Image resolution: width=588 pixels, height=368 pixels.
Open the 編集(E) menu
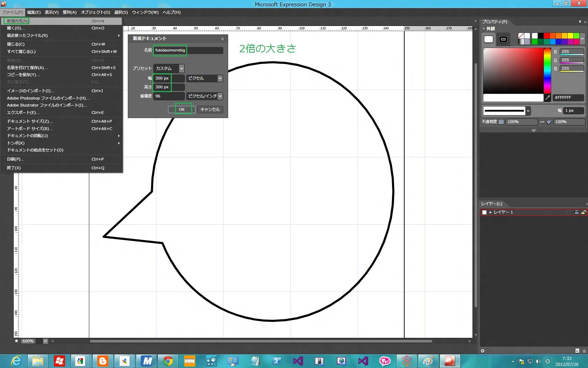(34, 12)
